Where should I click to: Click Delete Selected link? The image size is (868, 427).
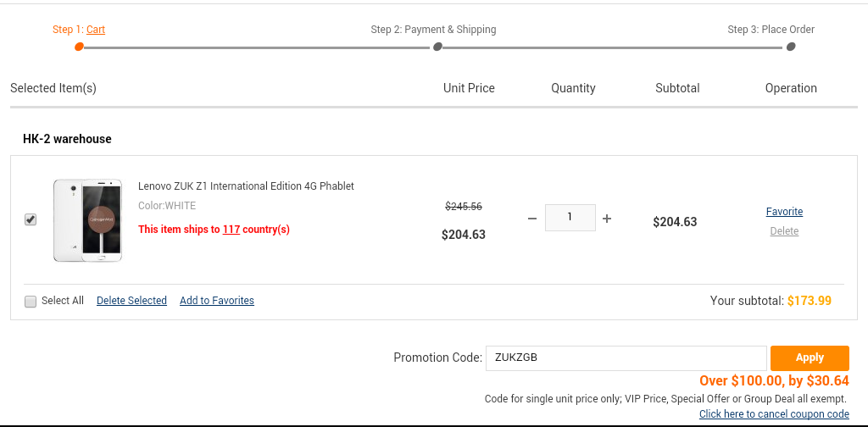[x=131, y=300]
